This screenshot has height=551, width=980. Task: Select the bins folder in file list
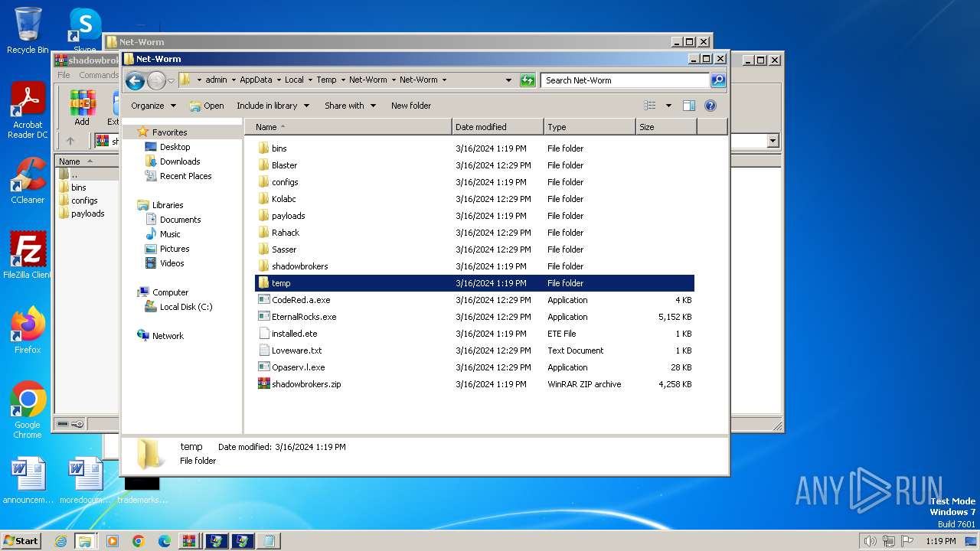coord(475,148)
